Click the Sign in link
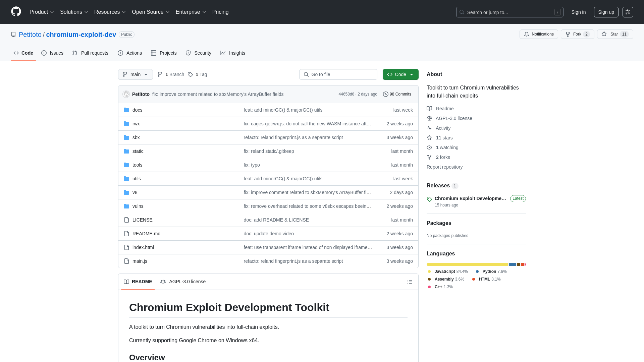This screenshot has height=362, width=644. point(579,12)
